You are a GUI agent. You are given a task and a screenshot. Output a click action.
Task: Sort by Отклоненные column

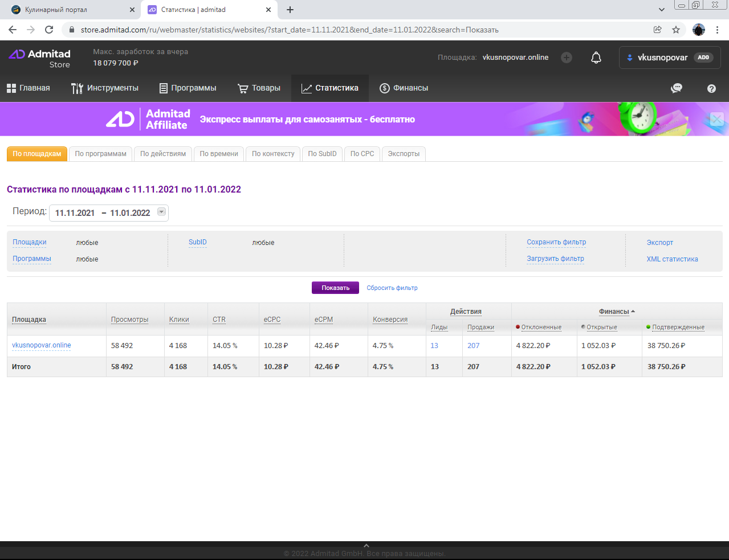tap(541, 328)
